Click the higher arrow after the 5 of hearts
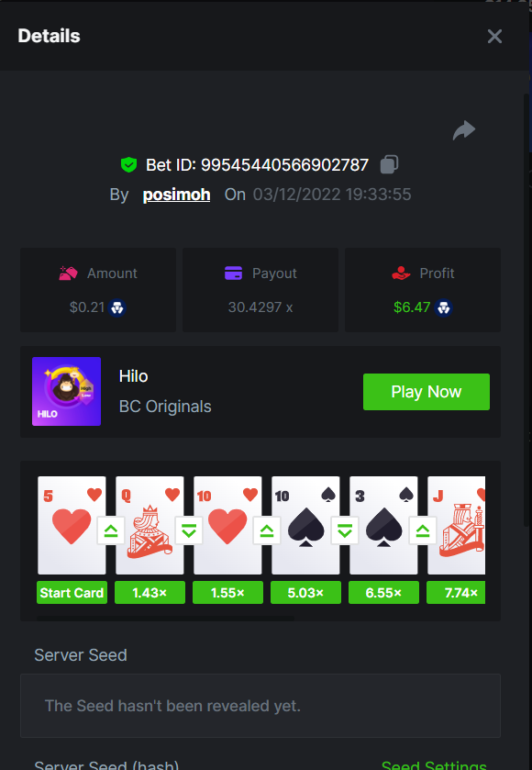Viewport: 532px width, 770px height. coord(111,530)
